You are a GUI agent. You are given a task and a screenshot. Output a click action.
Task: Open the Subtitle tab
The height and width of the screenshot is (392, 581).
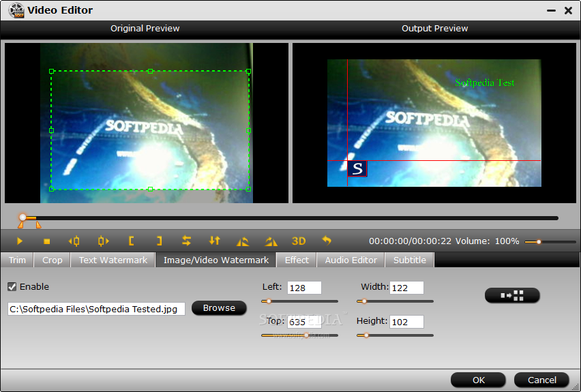(409, 260)
